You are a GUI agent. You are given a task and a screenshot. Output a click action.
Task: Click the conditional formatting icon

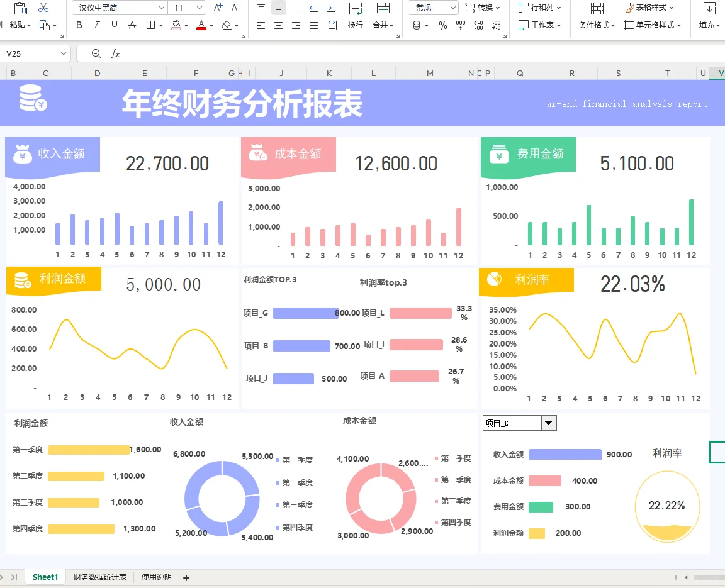tap(597, 8)
